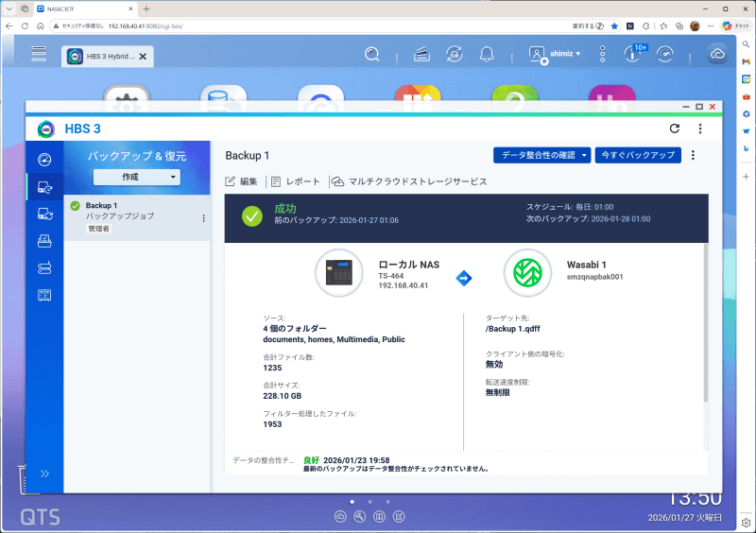Click the bookmark star in address bar
This screenshot has width=756, height=533.
[614, 26]
